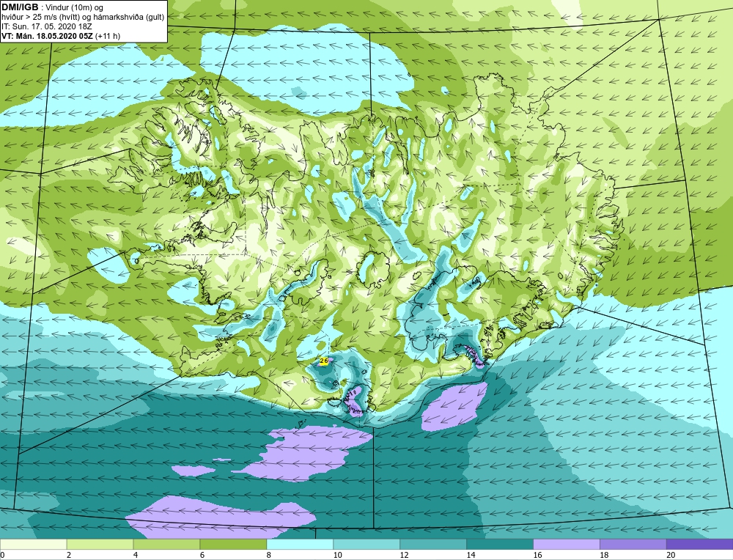Click the 'VT: Mán. 18.05.2020 05Z' valid time line
The height and width of the screenshot is (560, 733).
click(48, 35)
